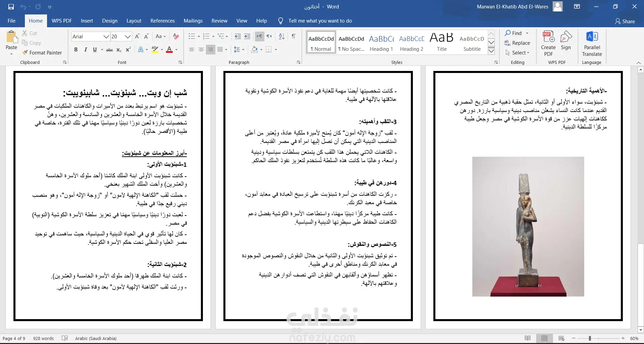This screenshot has height=344, width=644.
Task: Click the Replace button
Action: (x=517, y=43)
